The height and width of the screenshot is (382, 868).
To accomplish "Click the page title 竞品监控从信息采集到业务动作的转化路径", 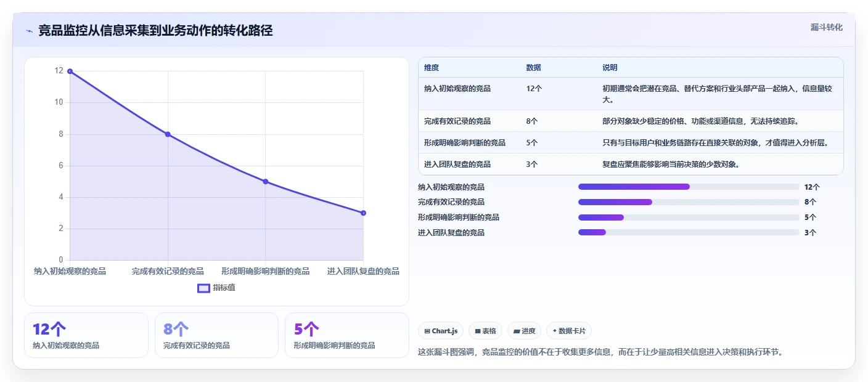I will coord(155,31).
